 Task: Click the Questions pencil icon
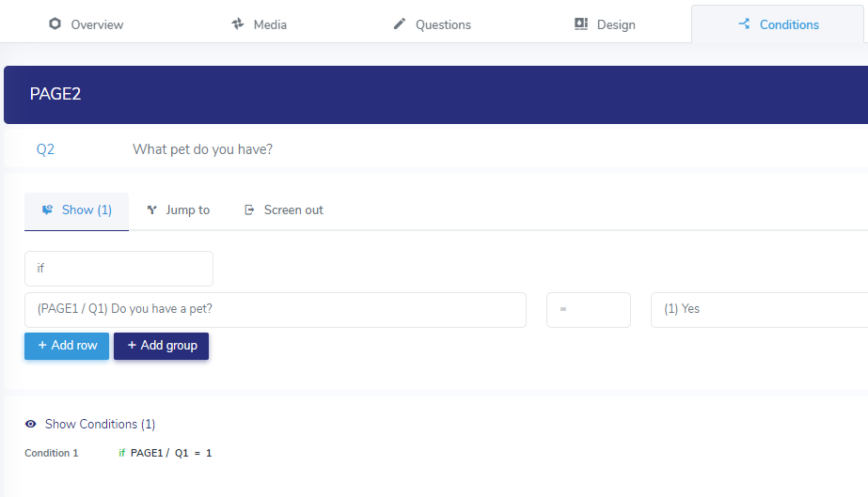pos(399,23)
